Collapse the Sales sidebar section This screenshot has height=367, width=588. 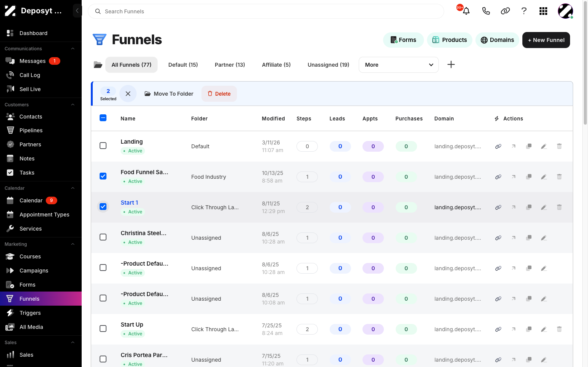pos(72,343)
